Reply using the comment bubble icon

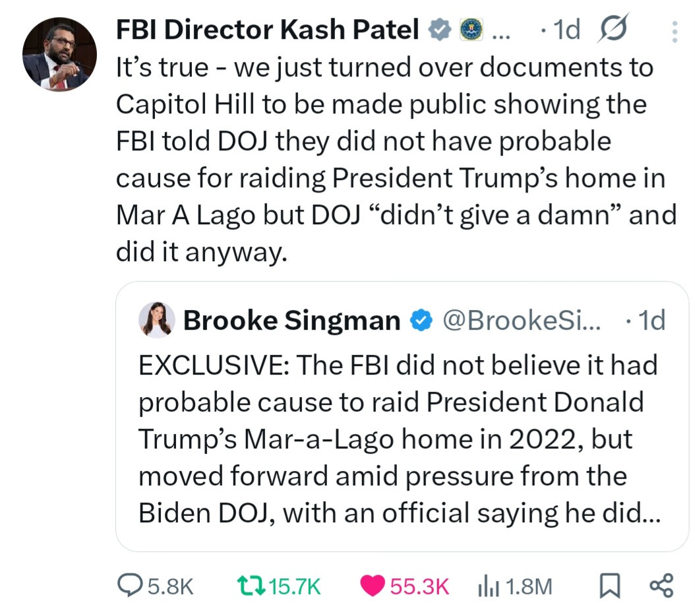[x=127, y=585]
